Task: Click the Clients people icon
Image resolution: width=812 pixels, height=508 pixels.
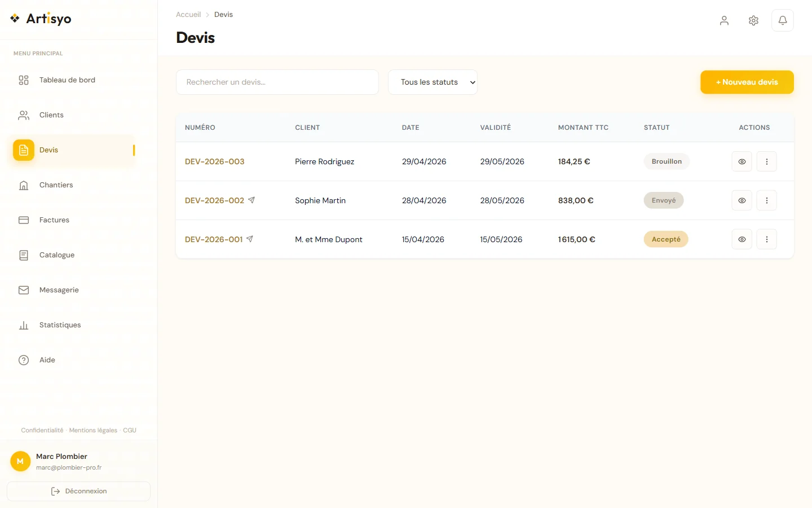Action: click(x=24, y=115)
